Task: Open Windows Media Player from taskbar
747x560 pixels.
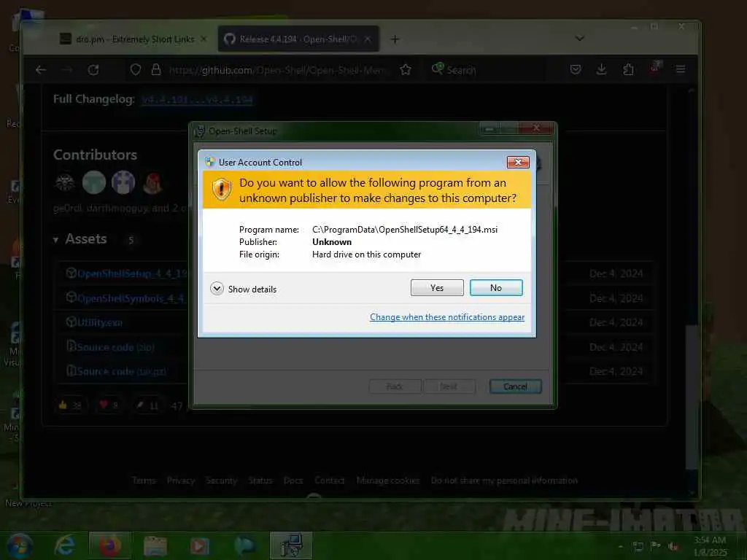Action: click(200, 545)
